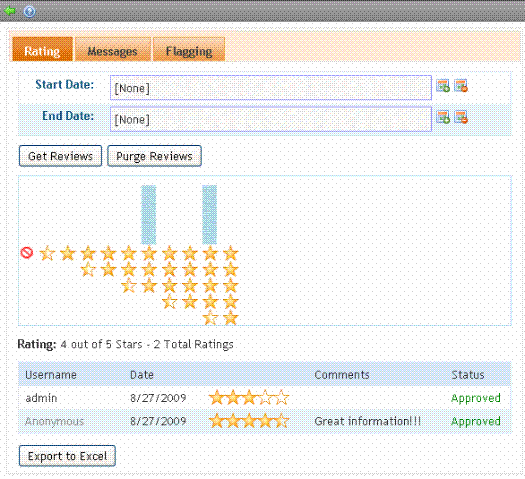Open Start Date calendar picker icon
Image resolution: width=525 pixels, height=479 pixels.
point(443,86)
